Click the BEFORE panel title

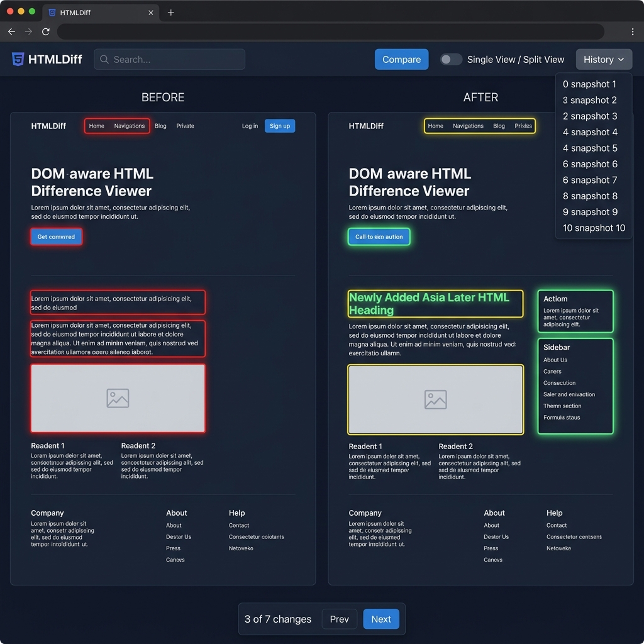pos(163,97)
